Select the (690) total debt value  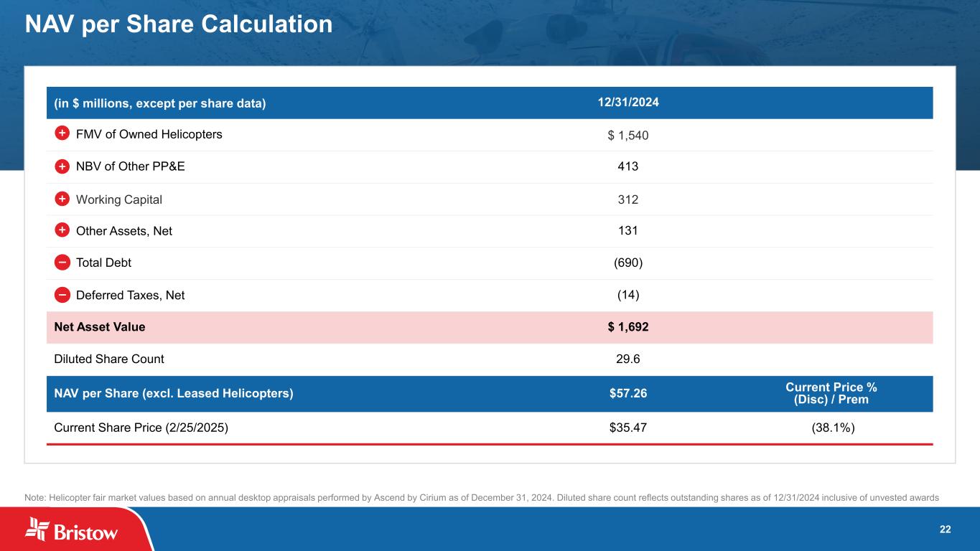pos(628,263)
